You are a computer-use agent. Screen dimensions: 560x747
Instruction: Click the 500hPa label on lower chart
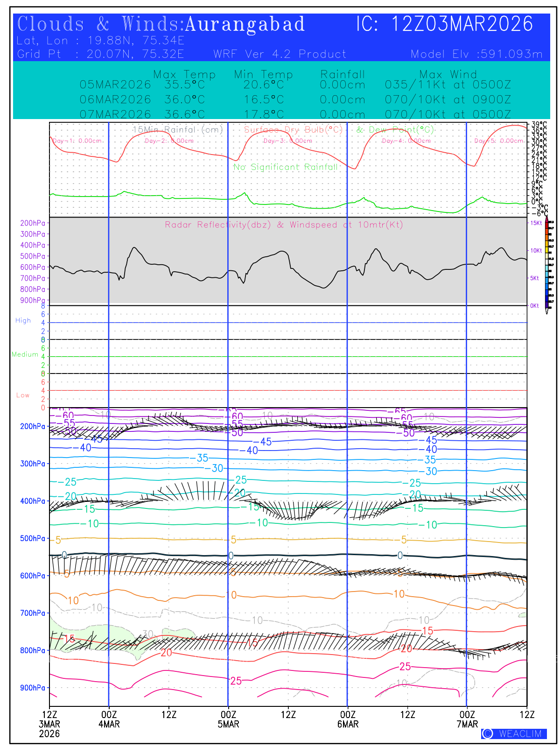coord(33,538)
